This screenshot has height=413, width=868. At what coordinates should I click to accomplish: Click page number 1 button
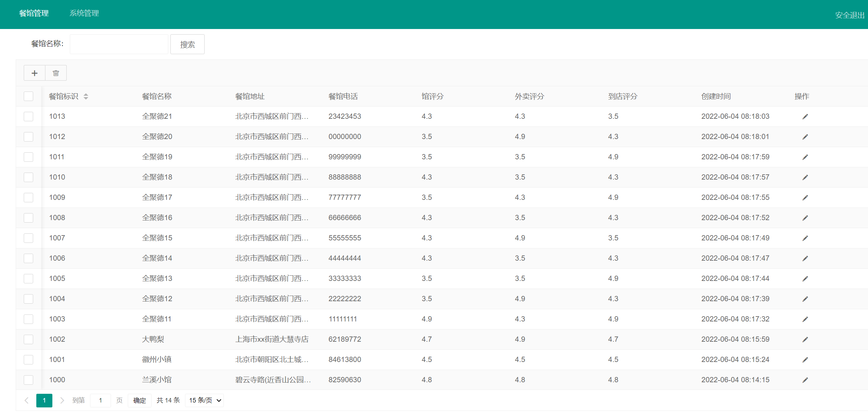pos(44,400)
